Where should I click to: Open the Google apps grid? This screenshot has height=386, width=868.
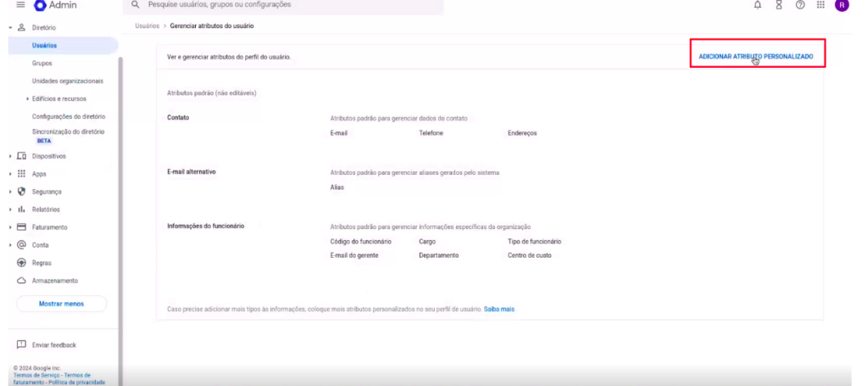821,5
